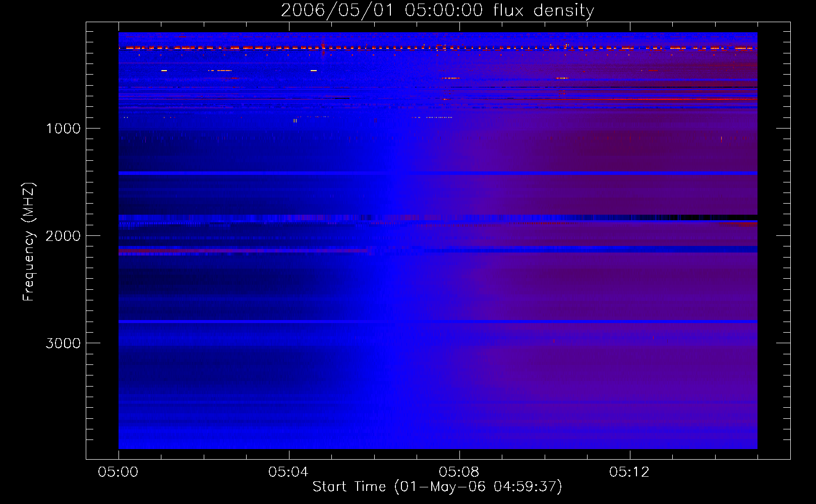
Task: Click the plot title '2006/05/01 05:00:00 flux density'
Action: [437, 11]
